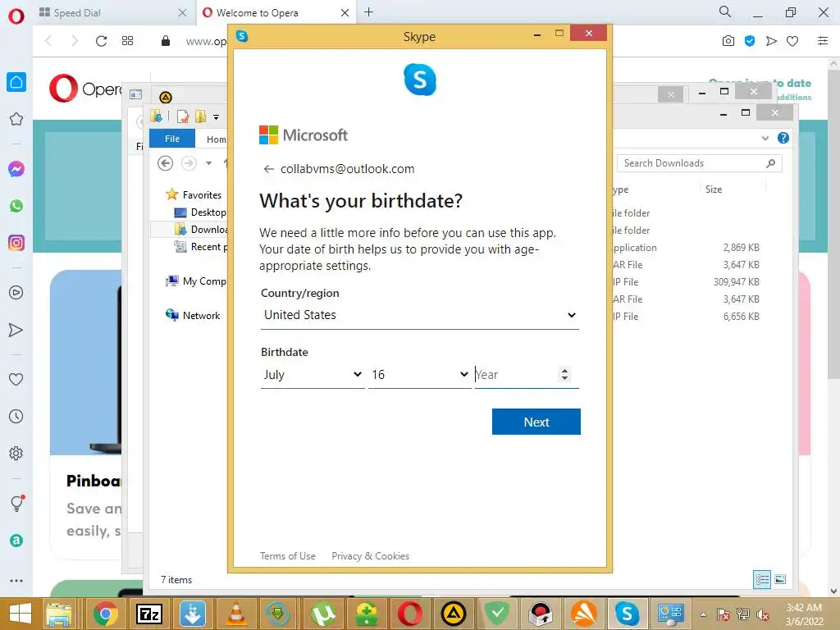Show hidden system tray icons
840x630 pixels.
(x=703, y=614)
